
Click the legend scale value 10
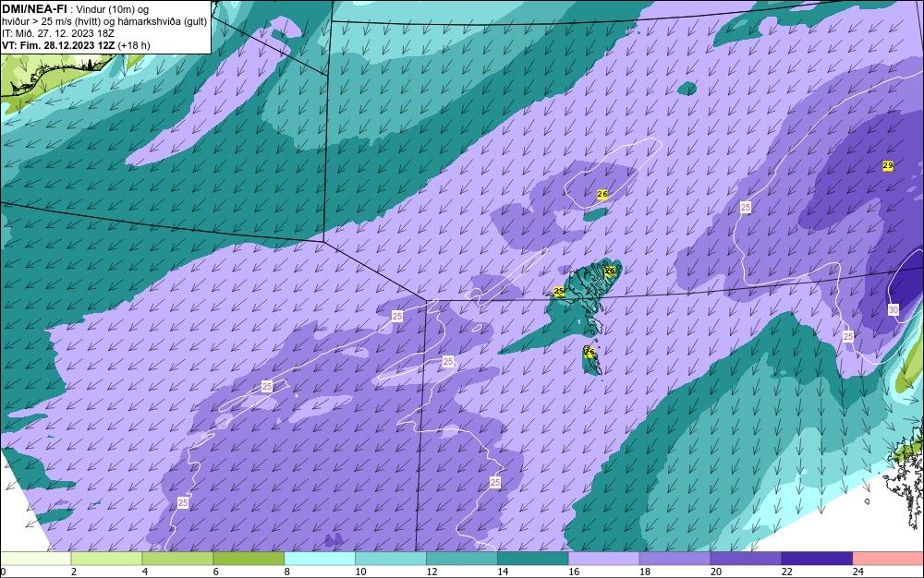pos(360,572)
